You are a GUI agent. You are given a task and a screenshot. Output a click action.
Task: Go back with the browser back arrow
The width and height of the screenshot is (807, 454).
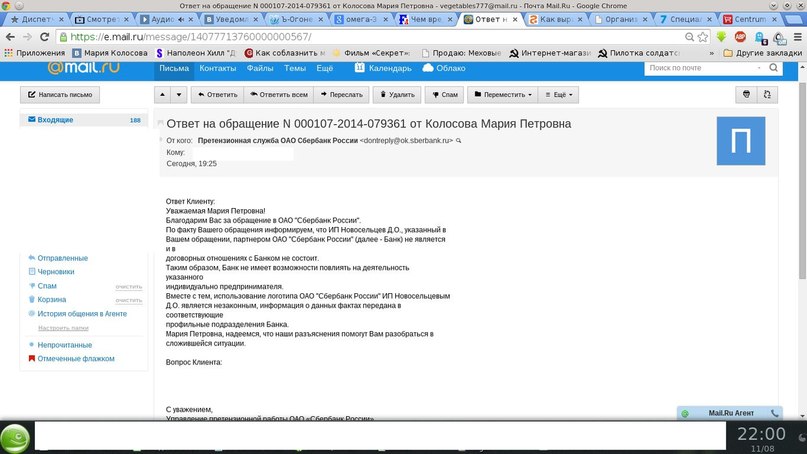[10, 37]
